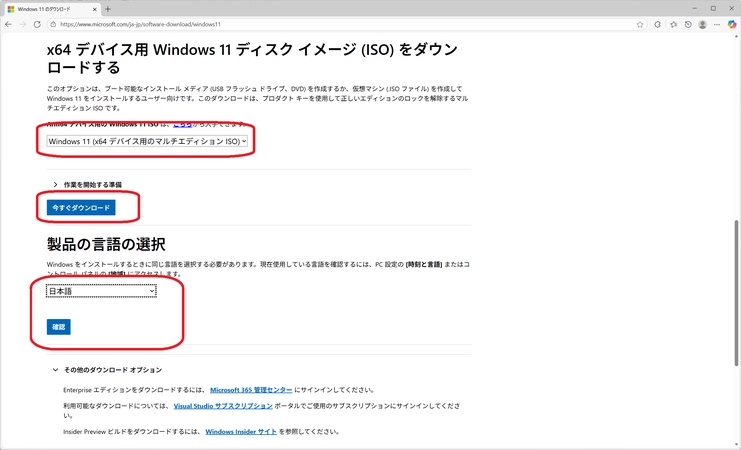This screenshot has width=741, height=450.
Task: Maximize the browser window
Action: (713, 9)
